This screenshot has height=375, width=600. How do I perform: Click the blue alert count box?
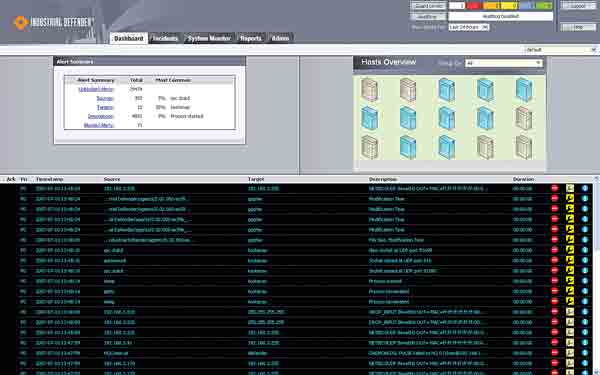[527, 6]
